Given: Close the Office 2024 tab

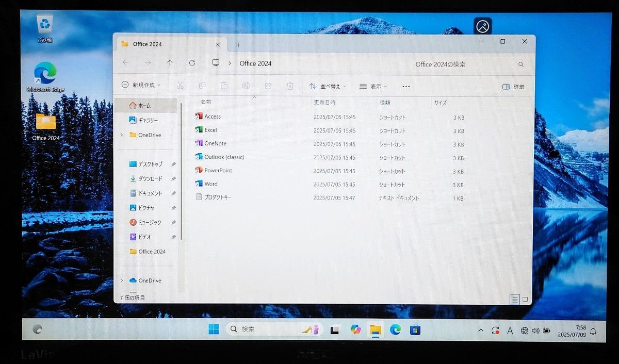Looking at the screenshot, I should pos(218,44).
